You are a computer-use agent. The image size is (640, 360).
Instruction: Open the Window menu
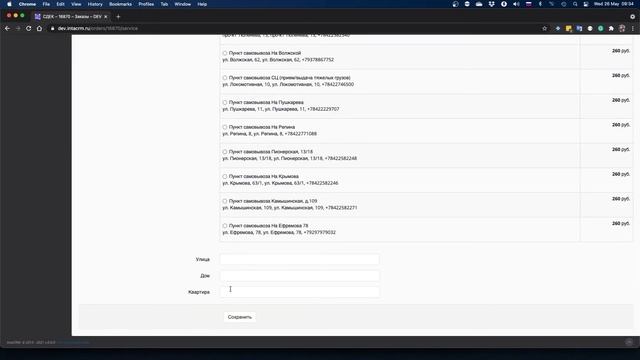pyautogui.click(x=182, y=4)
